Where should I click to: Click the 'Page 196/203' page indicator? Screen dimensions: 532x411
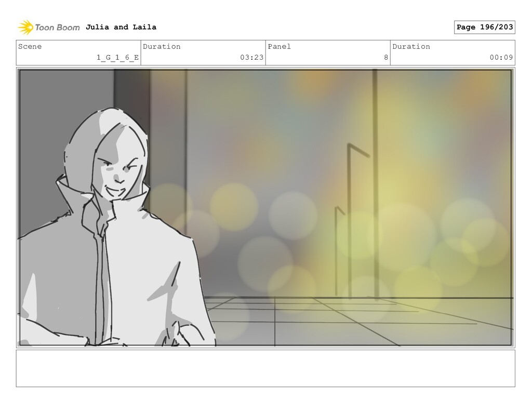(x=485, y=27)
